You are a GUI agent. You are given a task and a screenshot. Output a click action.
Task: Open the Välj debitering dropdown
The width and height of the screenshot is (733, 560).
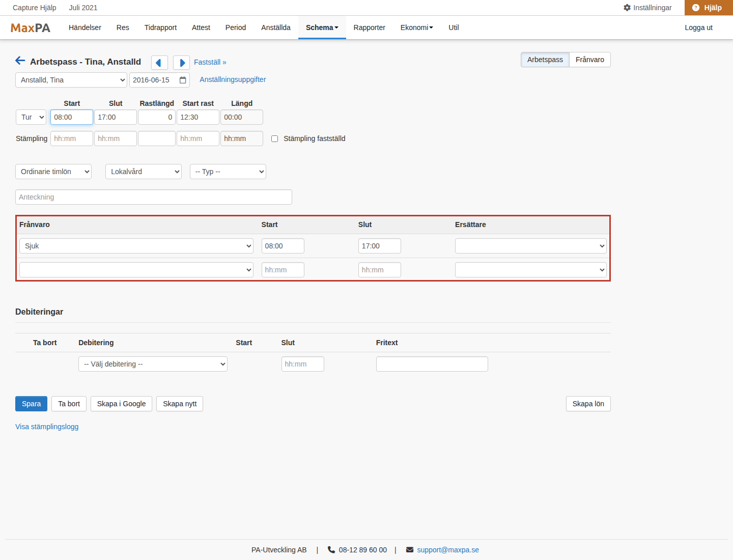153,364
